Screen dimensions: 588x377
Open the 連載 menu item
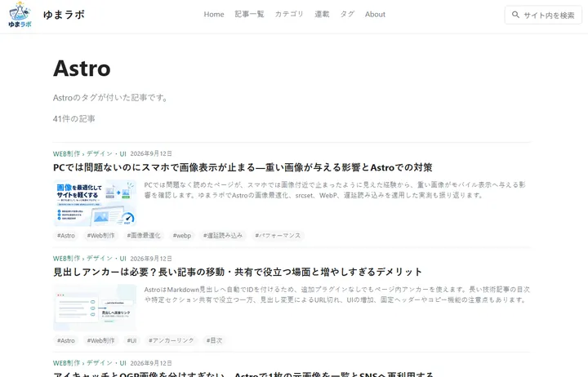(322, 14)
